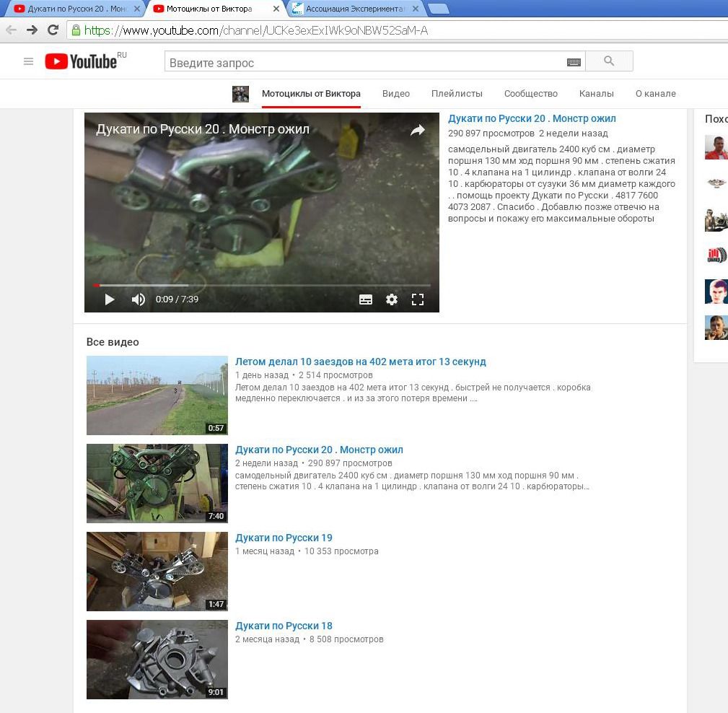Open the on-screen keyboard in search box

point(574,63)
